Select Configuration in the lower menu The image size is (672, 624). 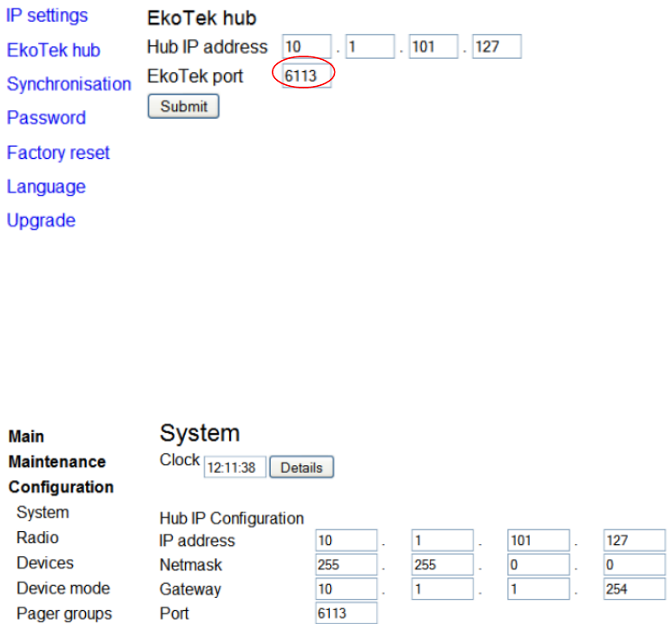(62, 487)
